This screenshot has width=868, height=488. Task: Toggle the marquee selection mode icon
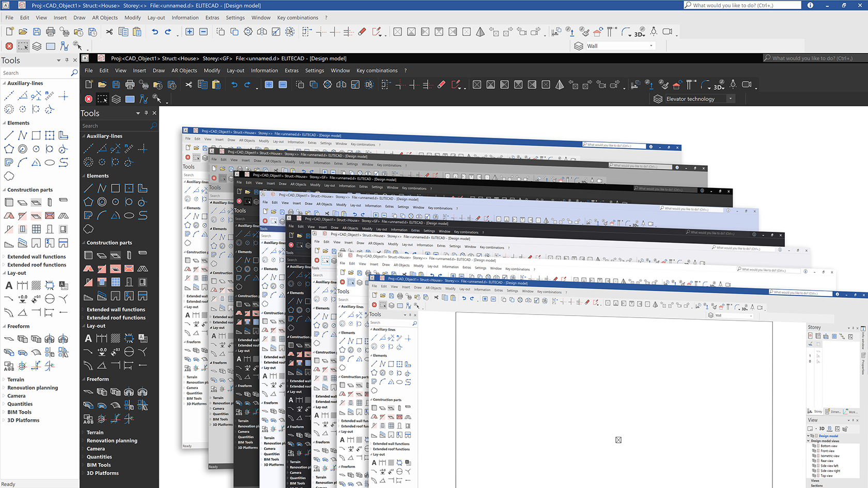coord(23,46)
